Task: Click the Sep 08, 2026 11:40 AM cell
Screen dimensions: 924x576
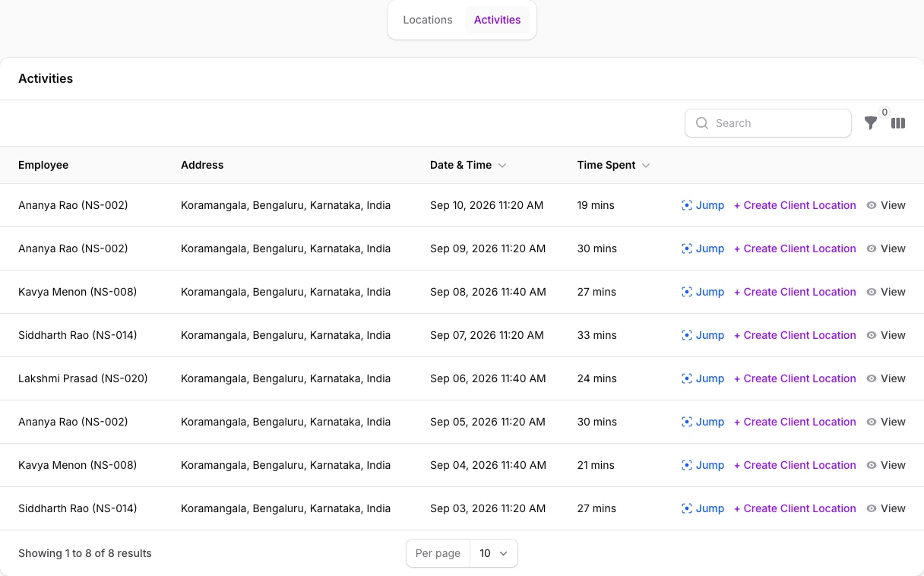Action: coord(488,292)
